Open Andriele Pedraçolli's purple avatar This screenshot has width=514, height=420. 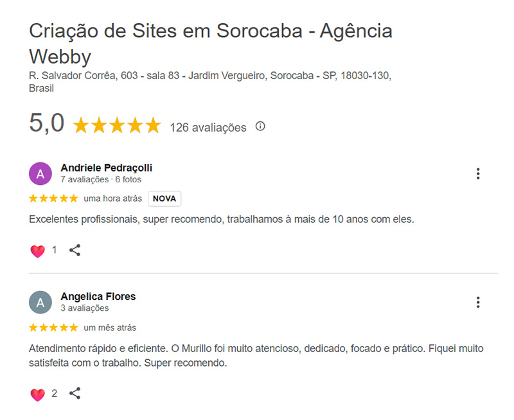click(40, 173)
